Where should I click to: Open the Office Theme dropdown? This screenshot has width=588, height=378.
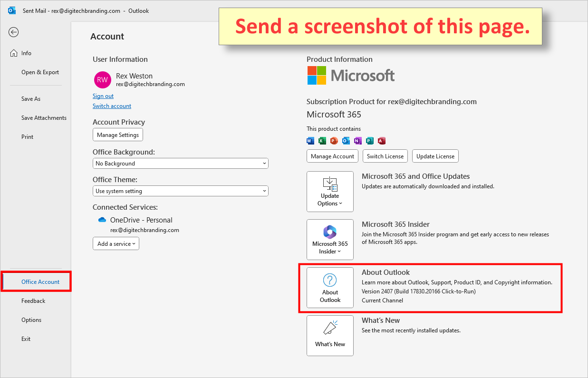[180, 191]
